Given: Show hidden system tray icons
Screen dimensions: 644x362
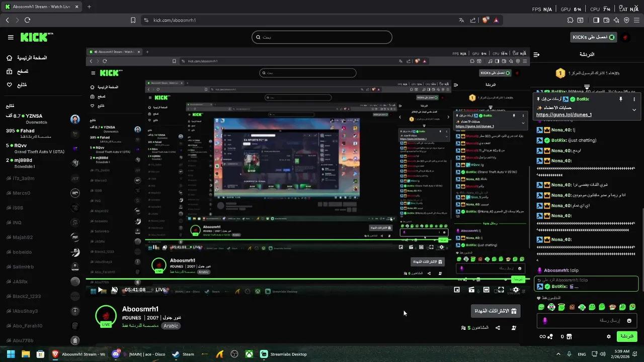Looking at the screenshot, I should click(559, 354).
